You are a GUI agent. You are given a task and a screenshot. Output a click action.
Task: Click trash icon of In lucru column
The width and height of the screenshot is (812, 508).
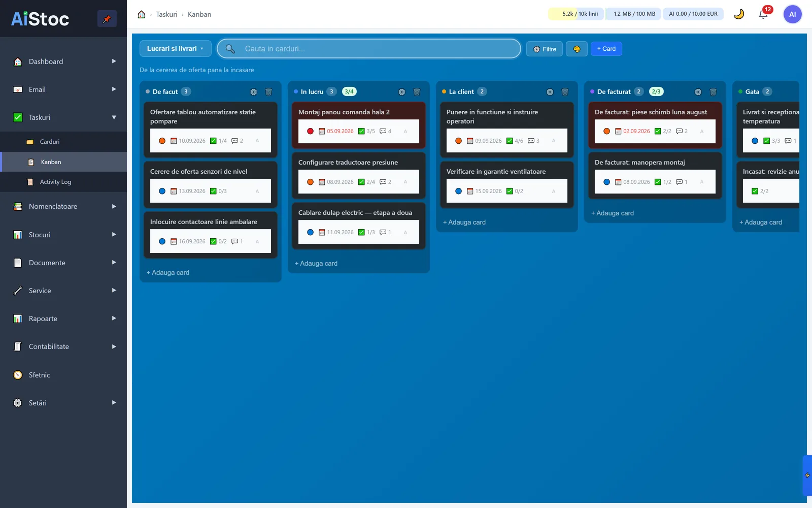click(x=417, y=92)
